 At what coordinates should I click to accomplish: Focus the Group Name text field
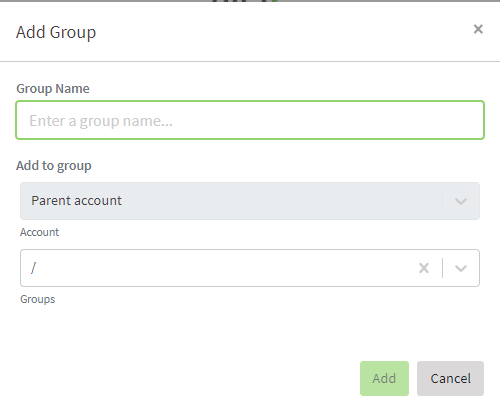tap(250, 120)
